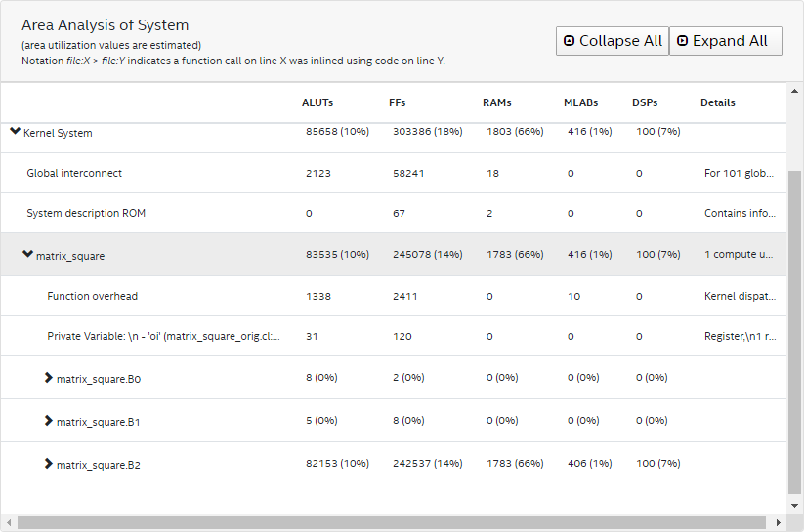Select the System description ROM row
Screen dimensions: 804x532
pos(86,213)
